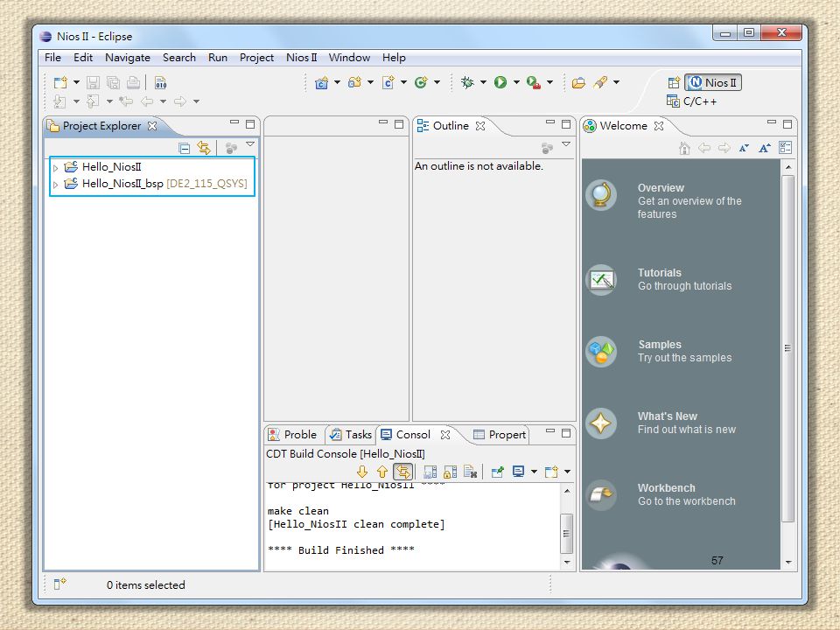Screen dimensions: 840x630
Task: Switch to the Properties tab
Action: (x=500, y=435)
